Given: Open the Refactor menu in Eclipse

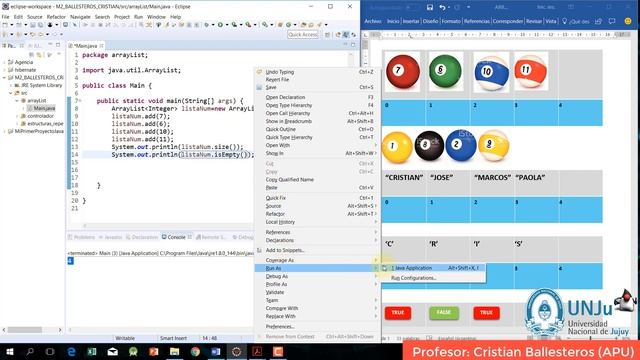Looking at the screenshot, I should [x=56, y=17].
